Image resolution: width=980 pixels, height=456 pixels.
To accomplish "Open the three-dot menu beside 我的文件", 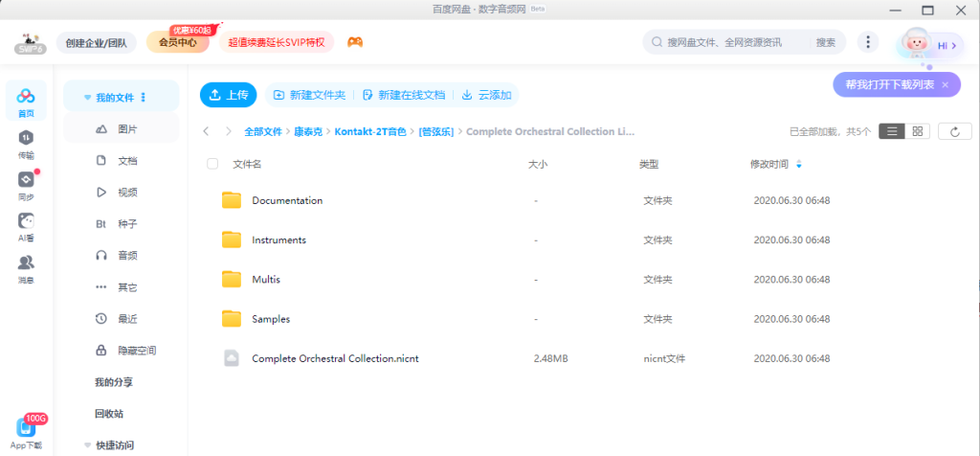I will click(x=144, y=98).
